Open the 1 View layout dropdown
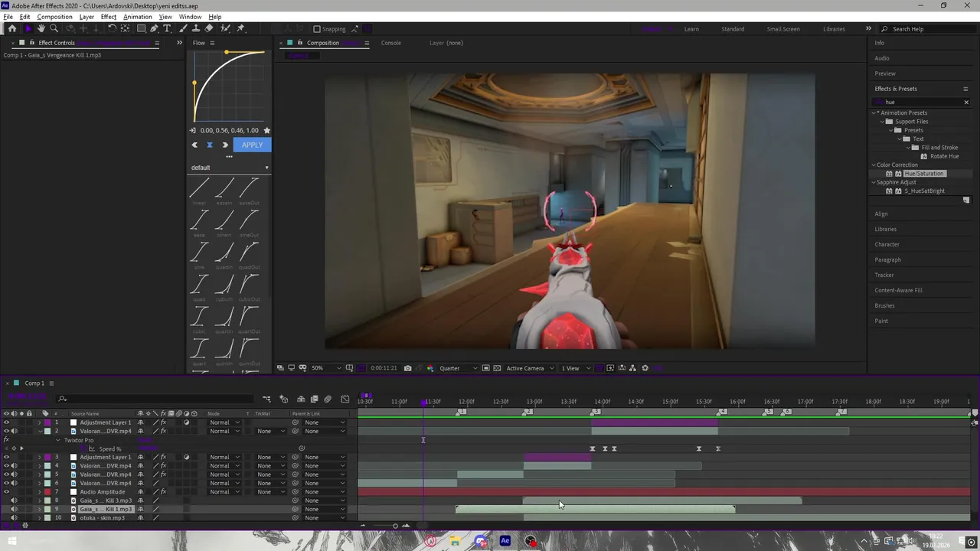 (576, 368)
